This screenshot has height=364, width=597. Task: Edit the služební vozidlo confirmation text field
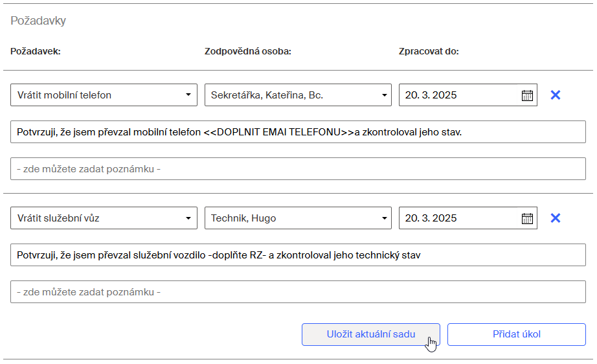pyautogui.click(x=298, y=255)
